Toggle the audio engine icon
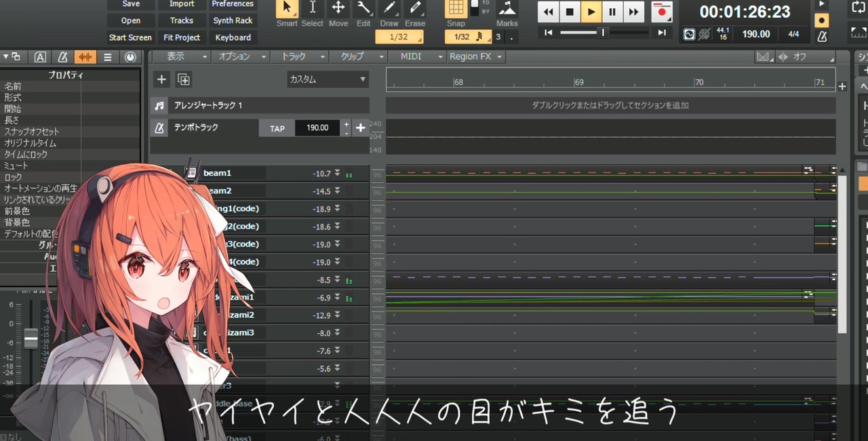The width and height of the screenshot is (868, 441). [x=689, y=34]
